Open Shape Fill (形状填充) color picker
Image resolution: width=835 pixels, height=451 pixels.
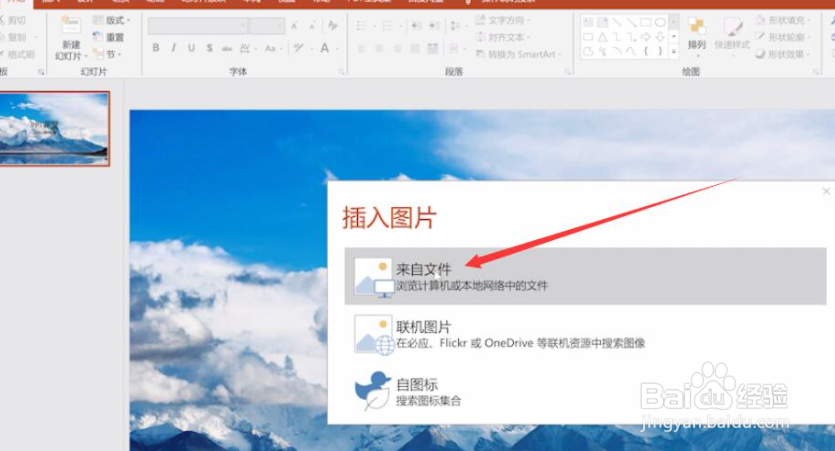pos(783,20)
